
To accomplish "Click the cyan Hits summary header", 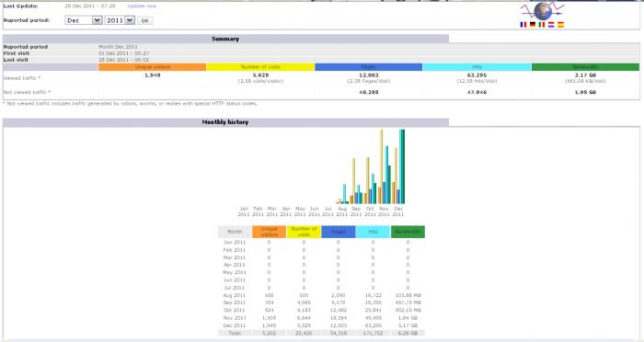I will point(477,67).
